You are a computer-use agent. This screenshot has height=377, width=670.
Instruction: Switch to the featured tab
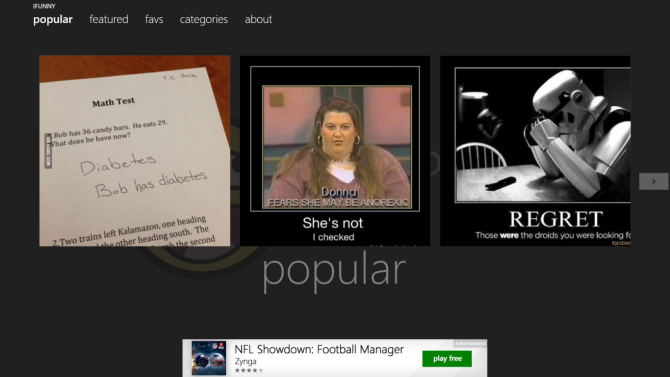pos(109,19)
